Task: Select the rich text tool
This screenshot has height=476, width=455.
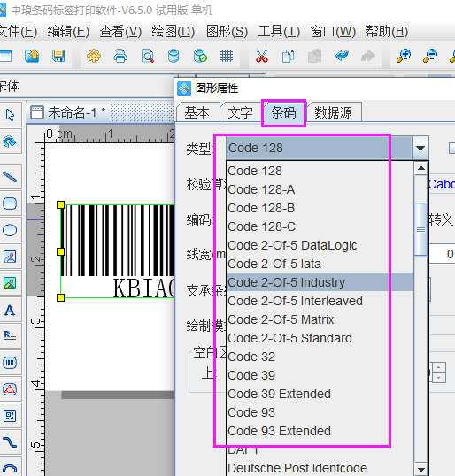Action: pyautogui.click(x=10, y=336)
